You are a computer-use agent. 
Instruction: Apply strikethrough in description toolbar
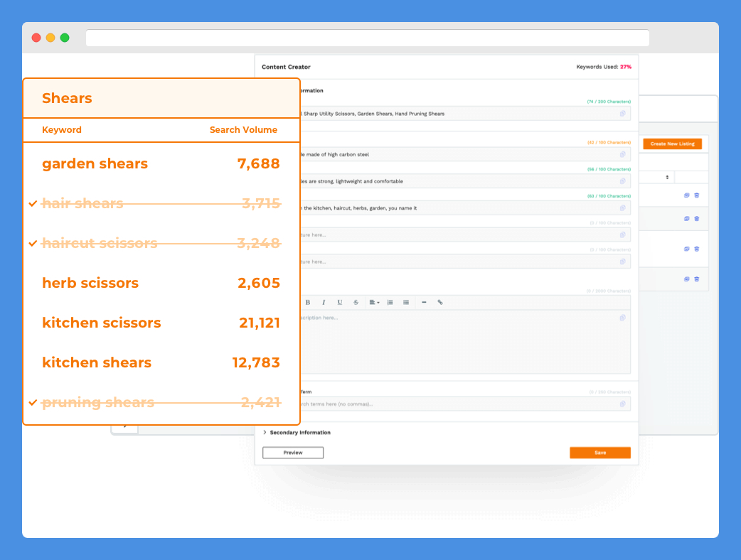point(356,302)
